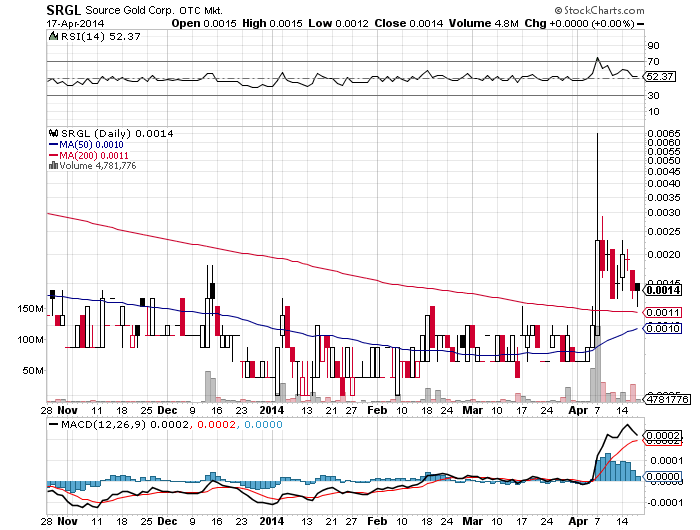This screenshot has width=700, height=530.
Task: Click the candlestick icon beside SRGL (Daily)
Action: click(x=54, y=133)
